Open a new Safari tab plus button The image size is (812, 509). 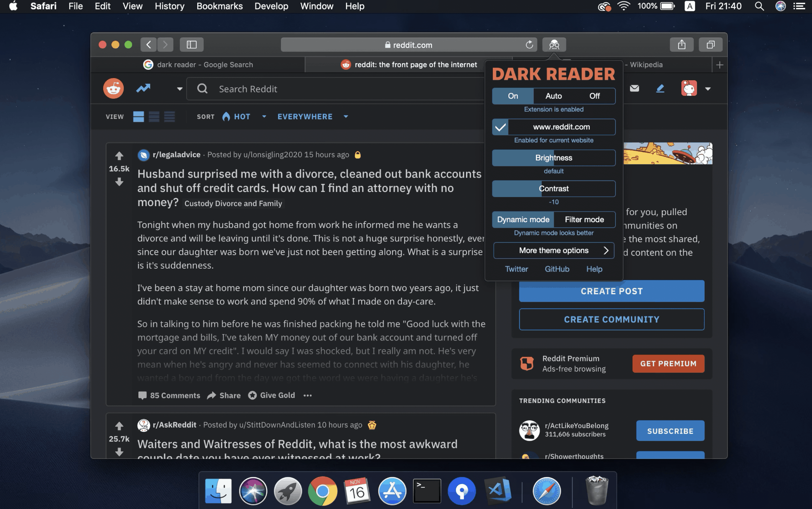point(720,65)
